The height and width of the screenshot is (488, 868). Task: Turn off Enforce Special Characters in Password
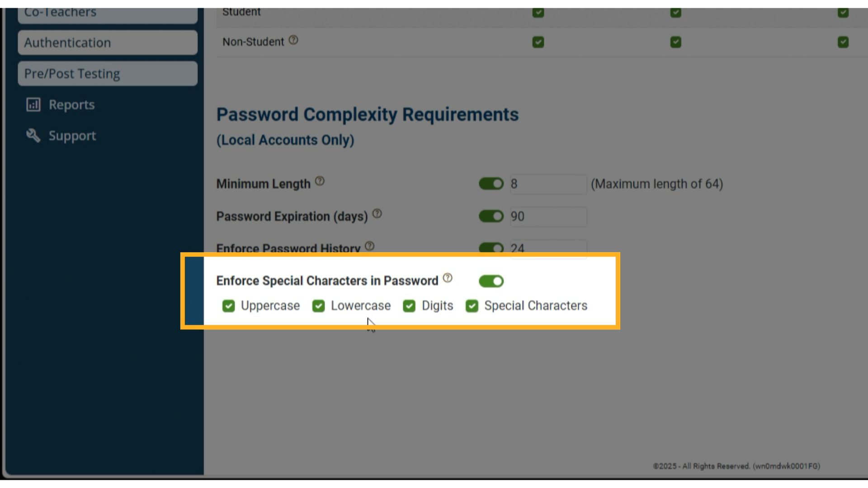(x=491, y=281)
